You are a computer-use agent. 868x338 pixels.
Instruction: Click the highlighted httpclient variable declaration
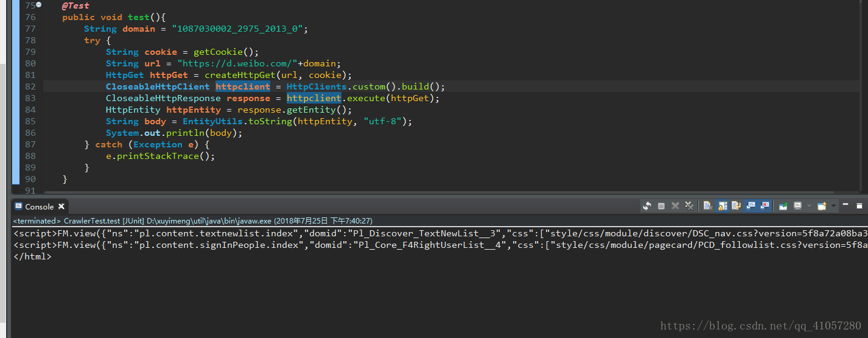click(x=242, y=86)
